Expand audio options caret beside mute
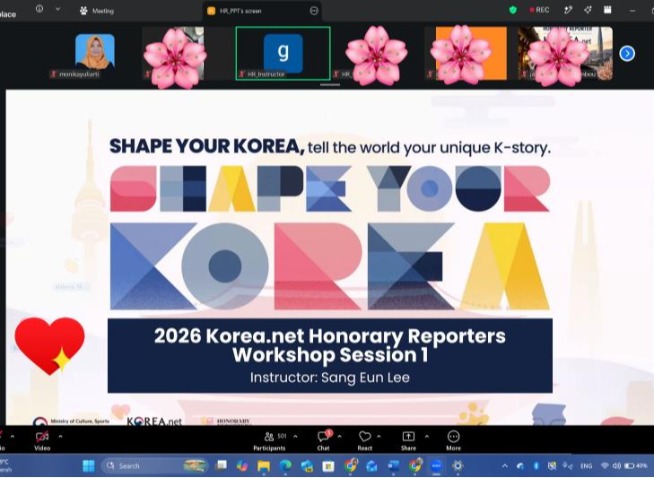654x478 pixels. point(12,437)
